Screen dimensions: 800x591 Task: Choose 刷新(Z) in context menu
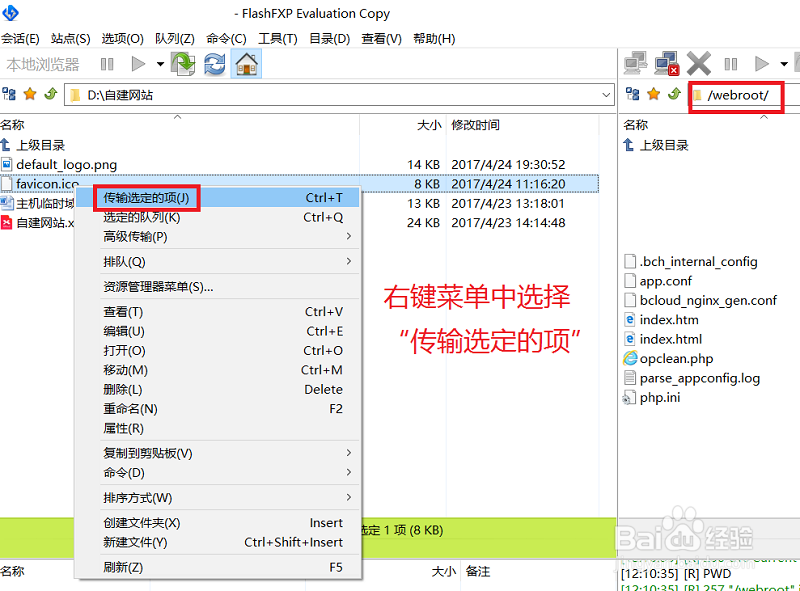tap(218, 567)
